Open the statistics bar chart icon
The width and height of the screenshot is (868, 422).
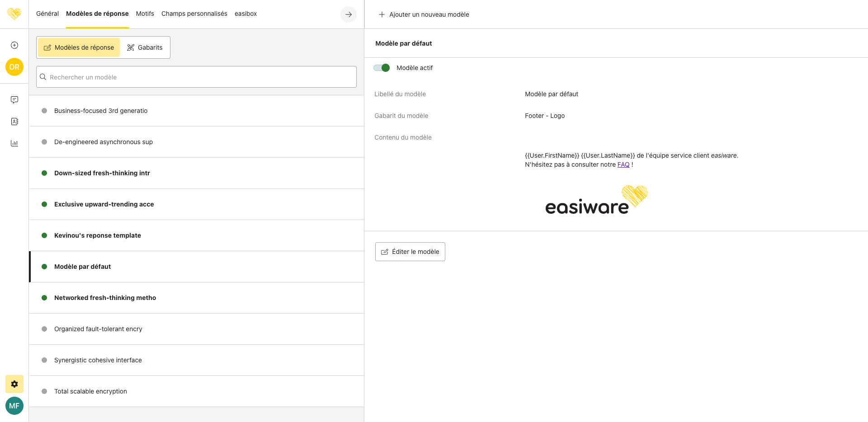coord(14,143)
